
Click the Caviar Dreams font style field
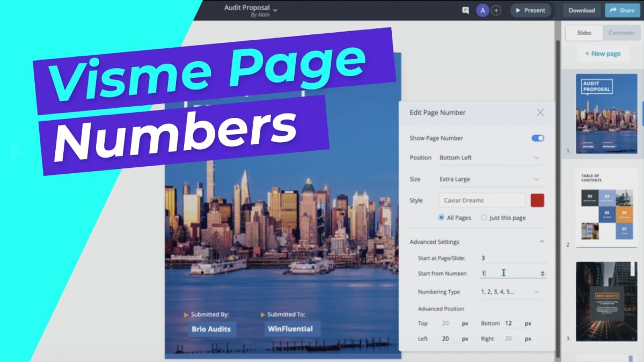(482, 201)
